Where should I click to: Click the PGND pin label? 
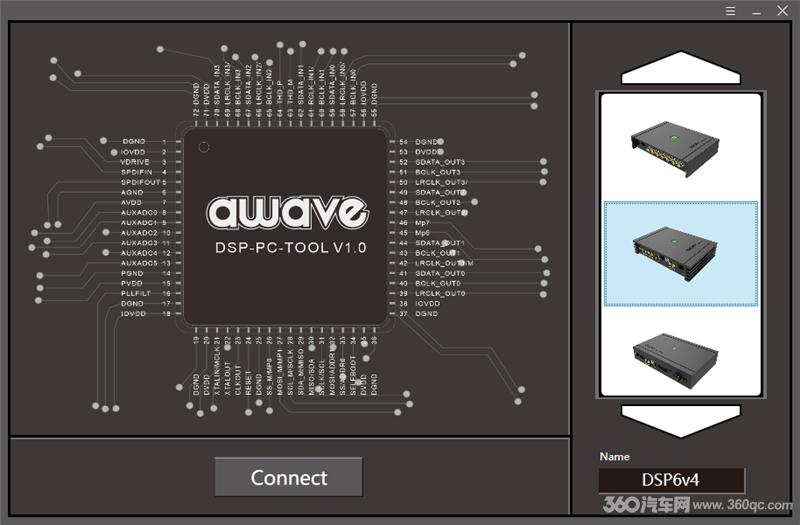[132, 273]
